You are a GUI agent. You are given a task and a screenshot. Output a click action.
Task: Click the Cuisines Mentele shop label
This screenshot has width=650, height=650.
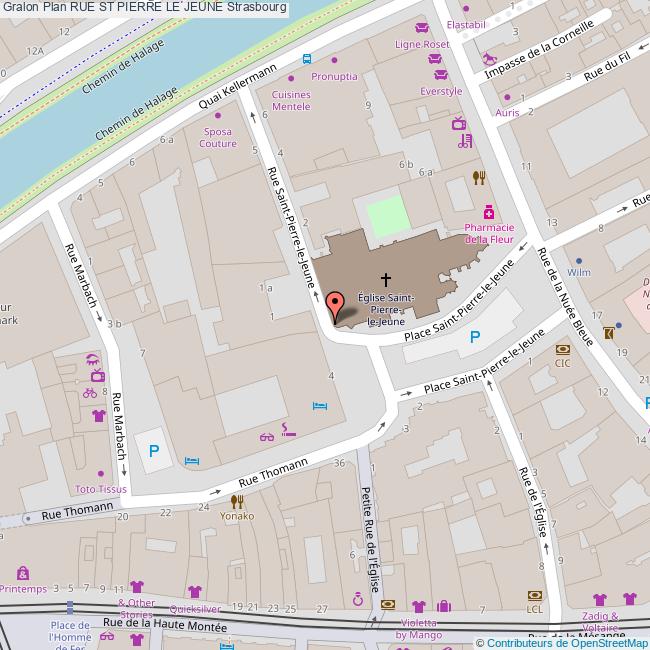[x=291, y=100]
